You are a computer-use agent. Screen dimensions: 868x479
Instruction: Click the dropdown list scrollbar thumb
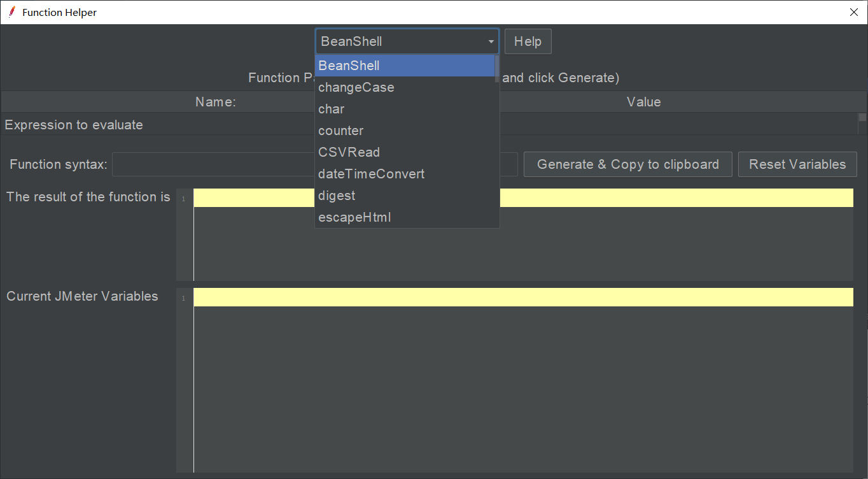tap(497, 69)
